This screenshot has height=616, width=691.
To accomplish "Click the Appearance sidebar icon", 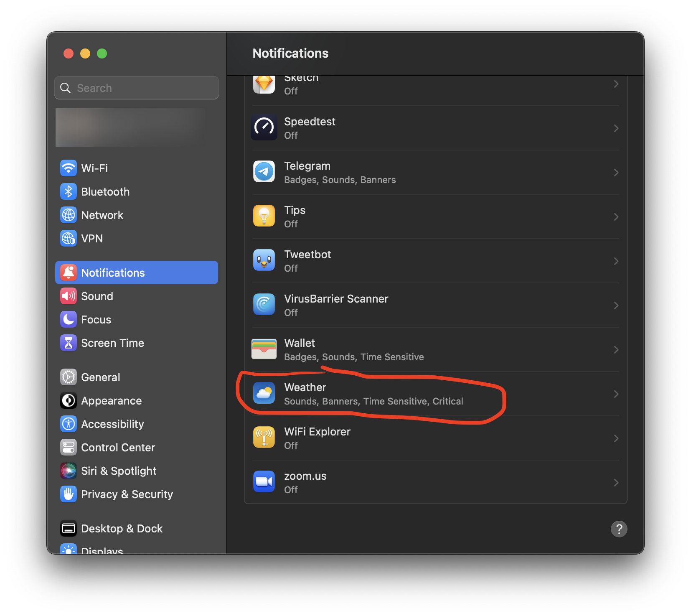I will (x=69, y=400).
